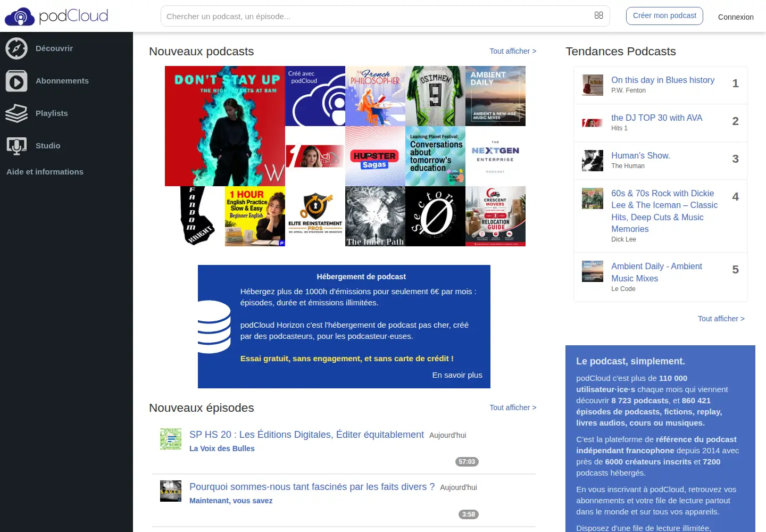Open the DJ TOP 30 with AVA
766x532 pixels.
656,118
